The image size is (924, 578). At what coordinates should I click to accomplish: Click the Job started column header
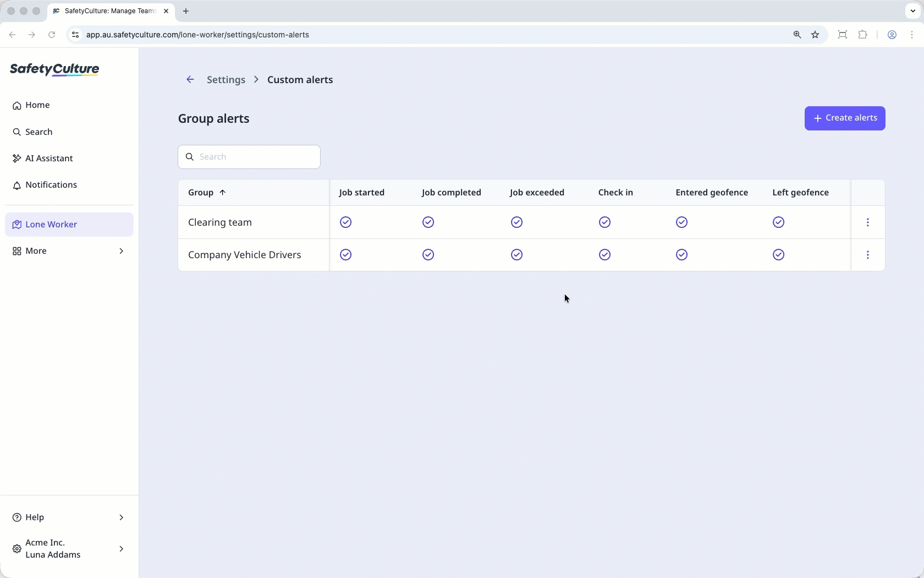click(362, 193)
